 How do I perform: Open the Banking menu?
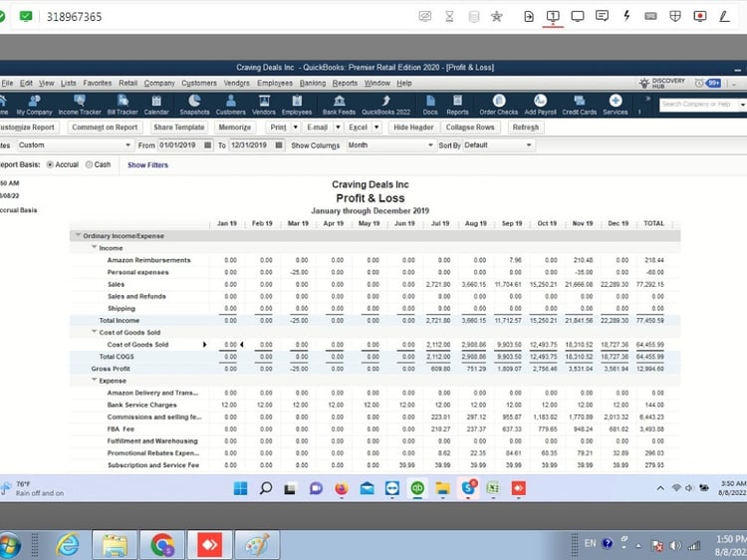pyautogui.click(x=313, y=83)
